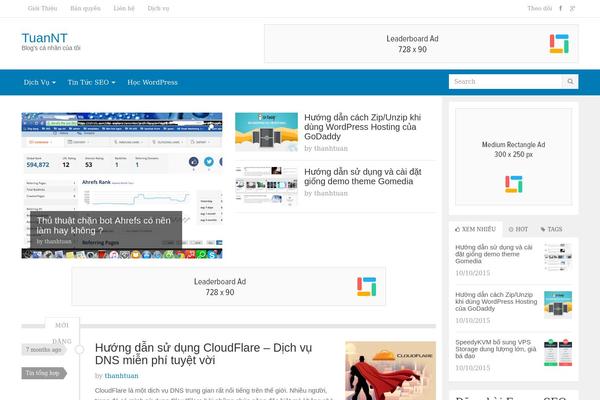This screenshot has height=400, width=600.
Task: Click the mid-page Leaderboard Ad banner
Action: [x=228, y=286]
